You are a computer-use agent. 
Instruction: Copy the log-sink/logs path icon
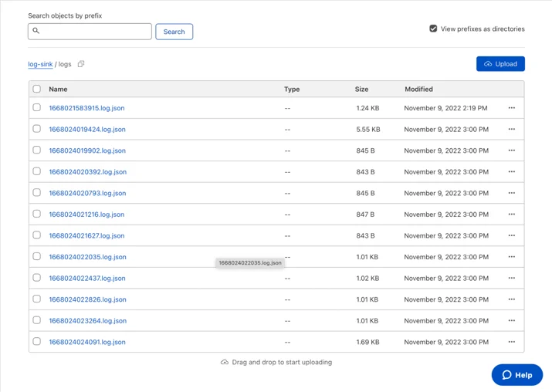coord(81,64)
